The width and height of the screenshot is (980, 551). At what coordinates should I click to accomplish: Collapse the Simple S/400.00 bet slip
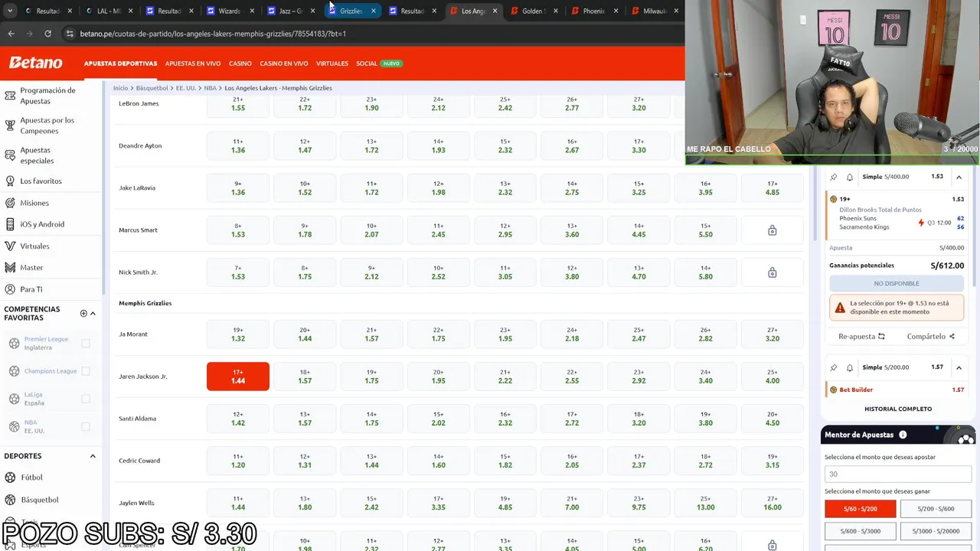(x=959, y=177)
